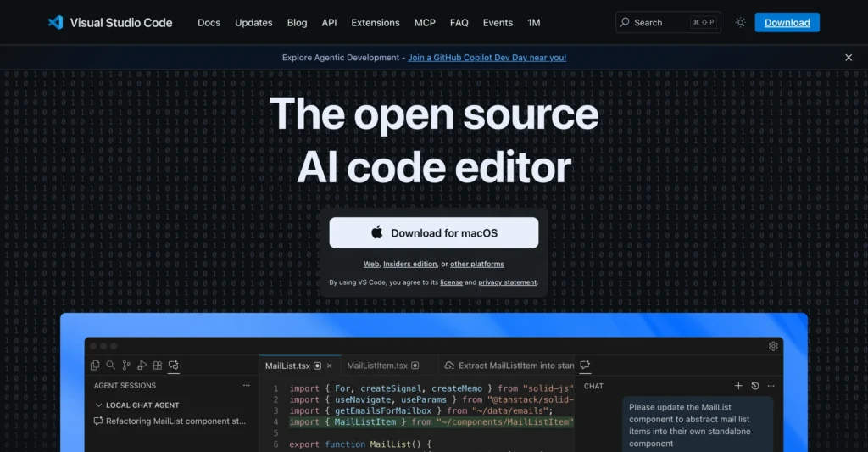Viewport: 868px width, 452px height.
Task: Open the license link
Action: click(x=451, y=282)
